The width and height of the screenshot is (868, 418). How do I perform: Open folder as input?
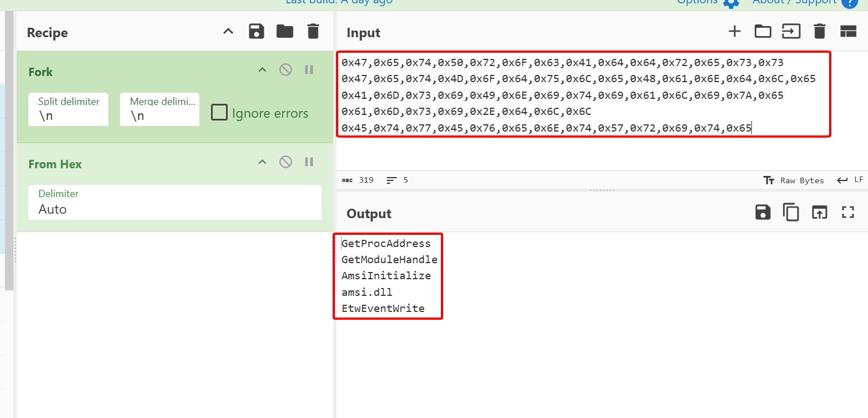pyautogui.click(x=763, y=31)
